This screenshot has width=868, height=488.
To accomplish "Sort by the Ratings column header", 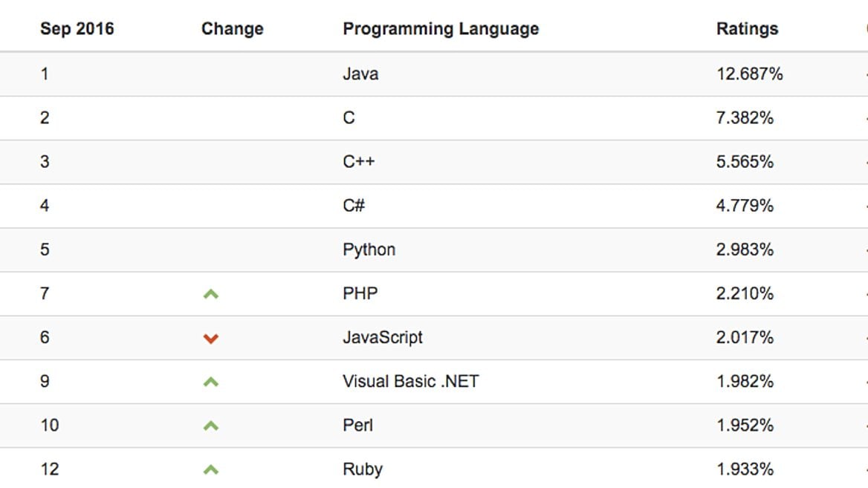I will [746, 28].
